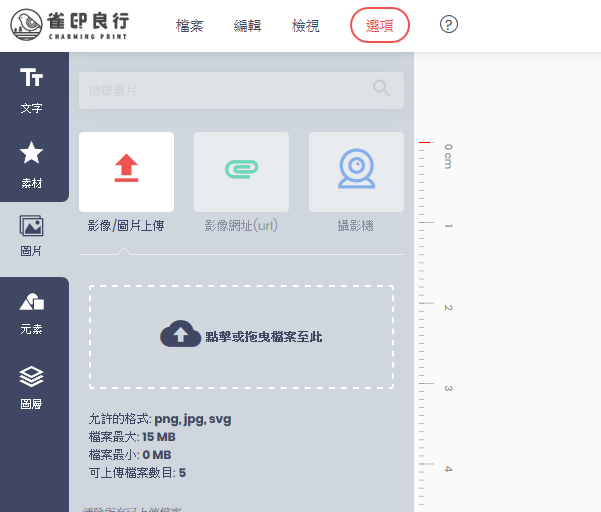The image size is (601, 512).
Task: Click the 檔案最小: 0 MB text
Action: click(x=130, y=455)
